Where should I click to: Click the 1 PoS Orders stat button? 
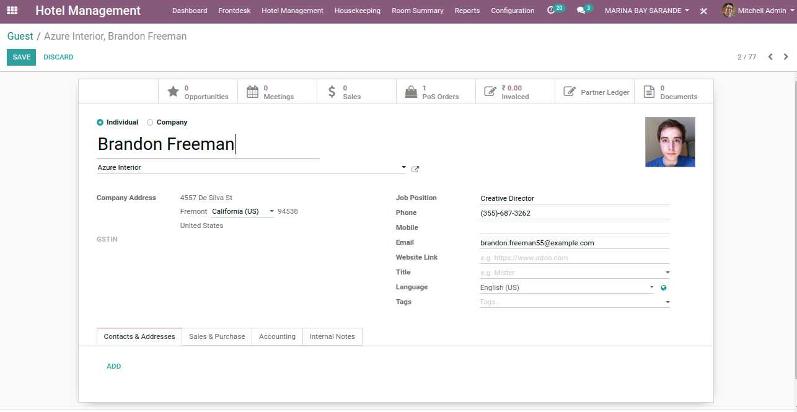436,91
